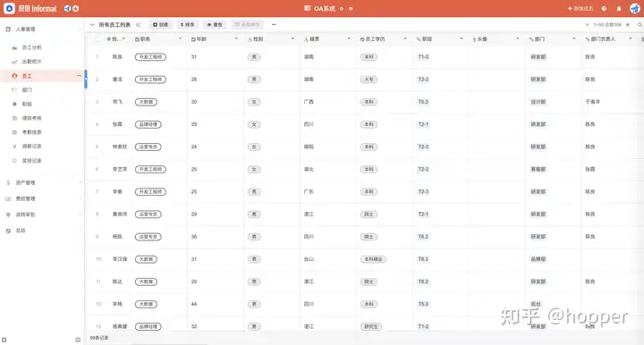Click the 出勤统计 line chart icon in sidebar
This screenshot has height=345, width=644.
pyautogui.click(x=14, y=62)
